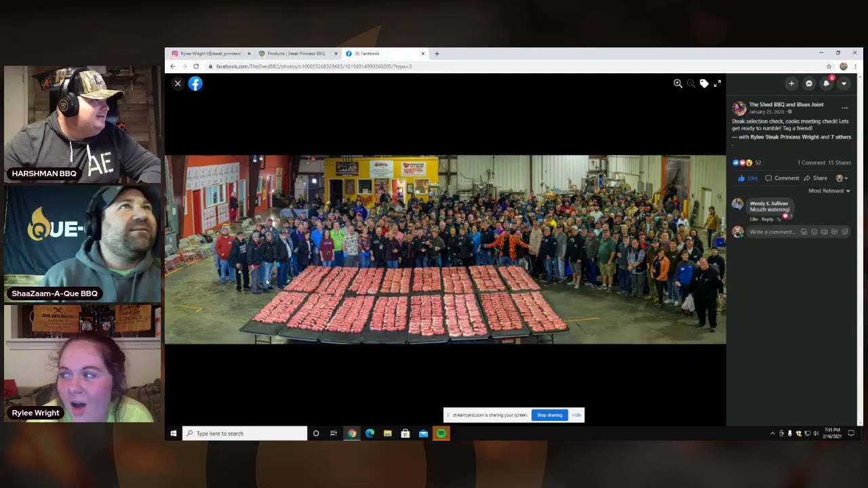
Task: Open Wendy E. Sullivan's profile
Action: pos(768,203)
